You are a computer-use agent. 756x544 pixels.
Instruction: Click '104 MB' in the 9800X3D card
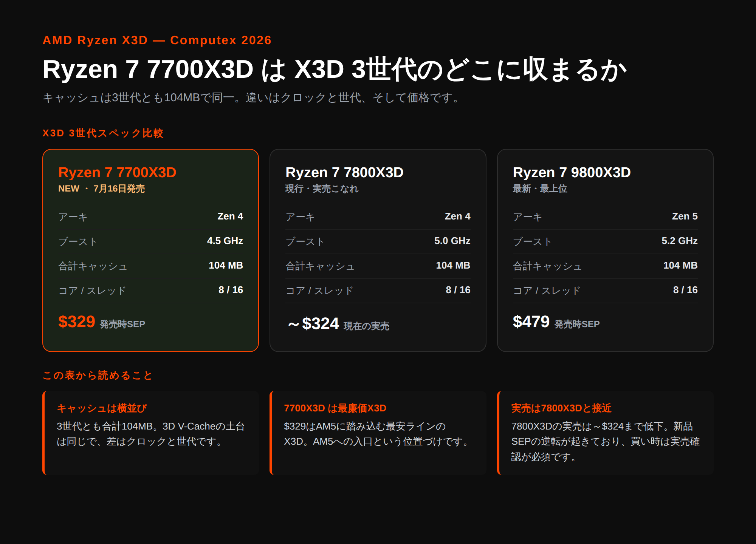pos(680,265)
